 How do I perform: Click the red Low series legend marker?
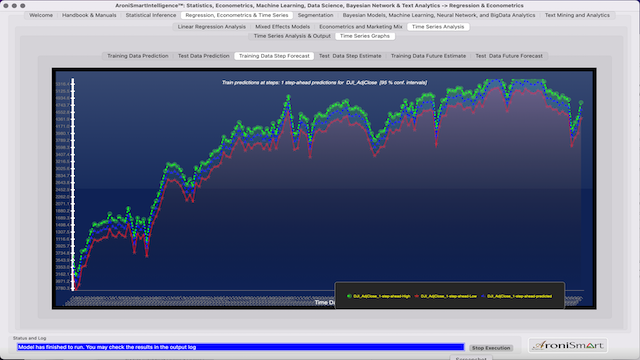(x=416, y=296)
